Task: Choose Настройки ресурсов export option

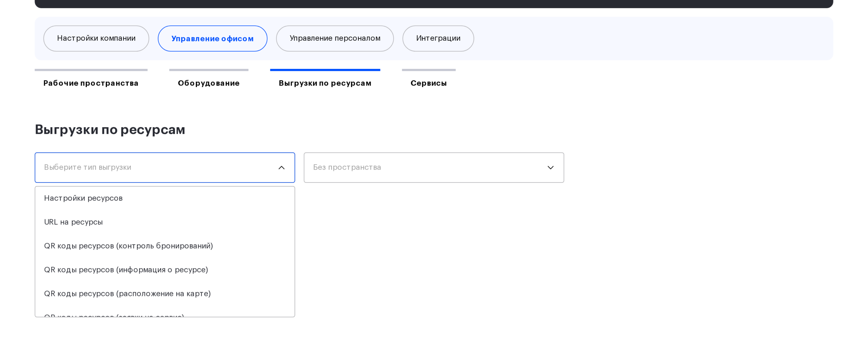Action: (165, 198)
